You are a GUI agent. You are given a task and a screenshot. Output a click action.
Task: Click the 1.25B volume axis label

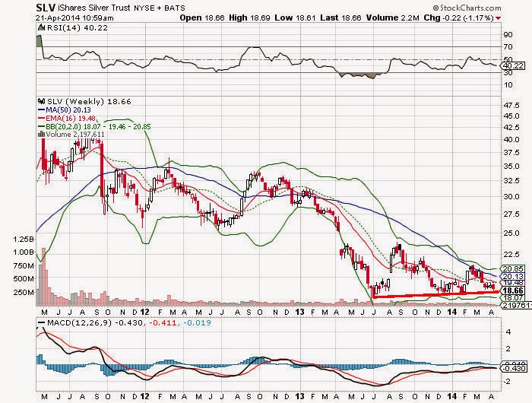click(24, 239)
